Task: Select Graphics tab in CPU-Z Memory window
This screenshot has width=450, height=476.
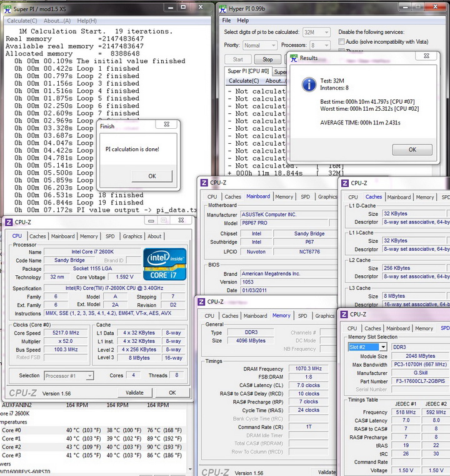Action: pyautogui.click(x=325, y=316)
